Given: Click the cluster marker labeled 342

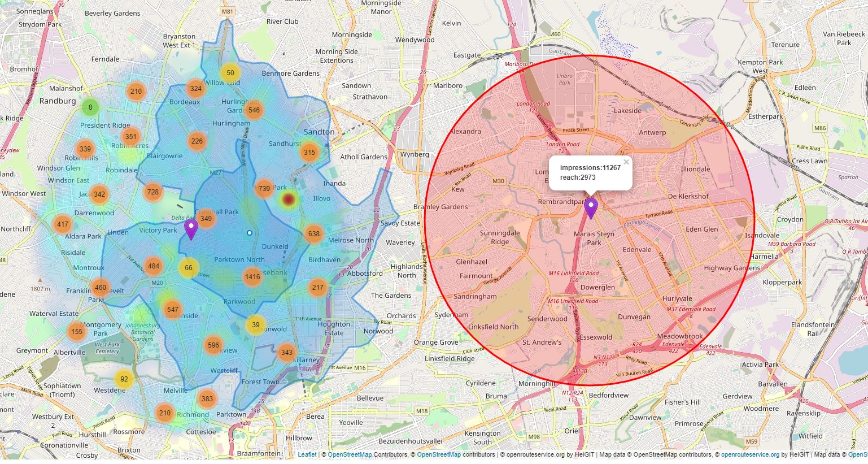Looking at the screenshot, I should 99,194.
